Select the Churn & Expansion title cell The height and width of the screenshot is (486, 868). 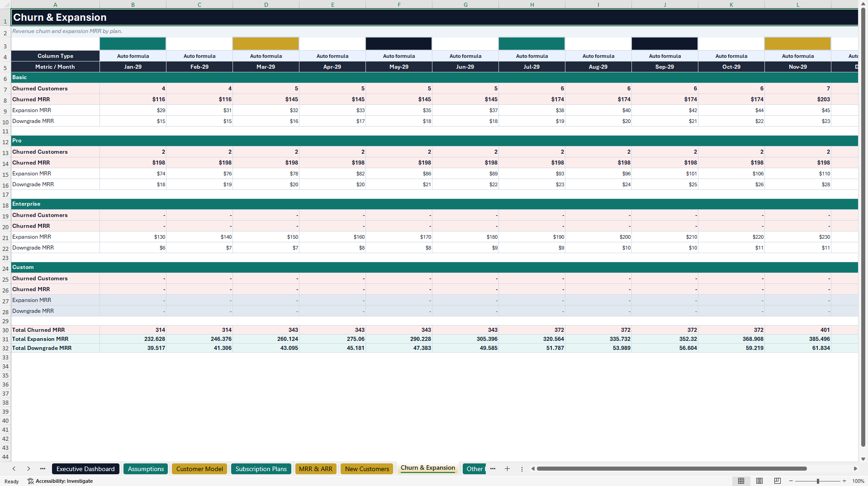click(x=434, y=17)
